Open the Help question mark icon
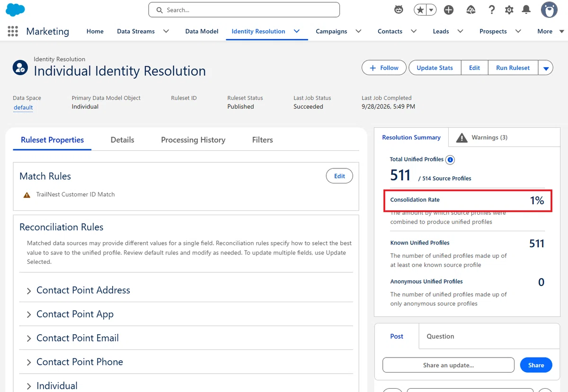 (492, 9)
